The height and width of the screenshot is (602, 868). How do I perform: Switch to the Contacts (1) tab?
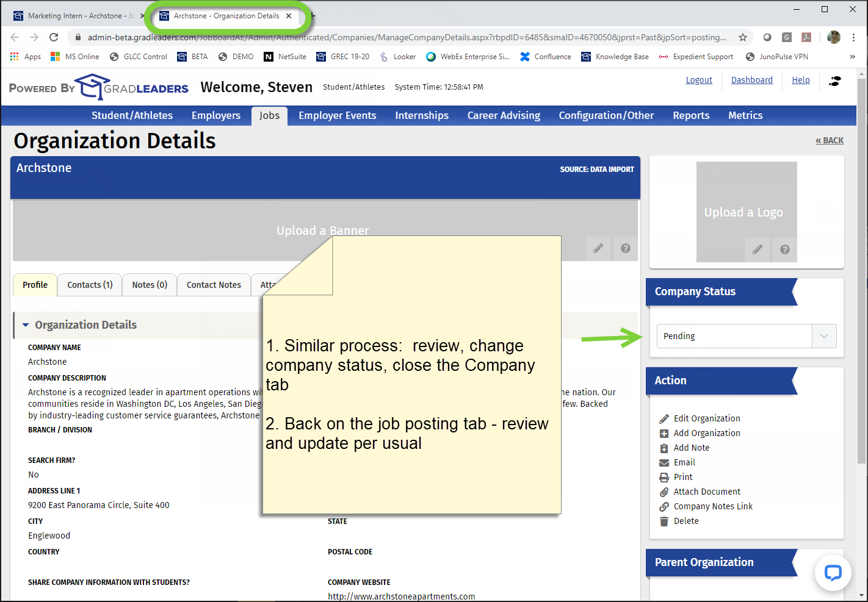90,285
